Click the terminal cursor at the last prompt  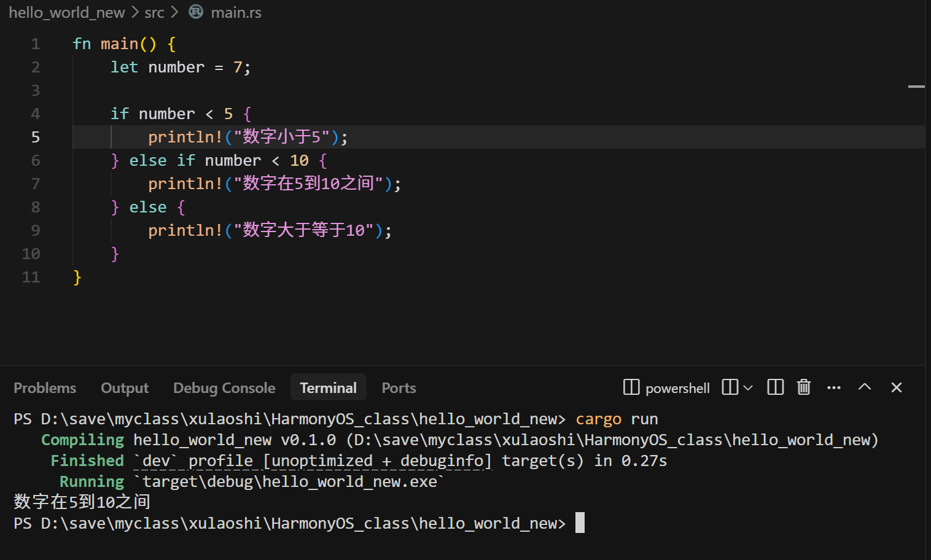point(580,523)
